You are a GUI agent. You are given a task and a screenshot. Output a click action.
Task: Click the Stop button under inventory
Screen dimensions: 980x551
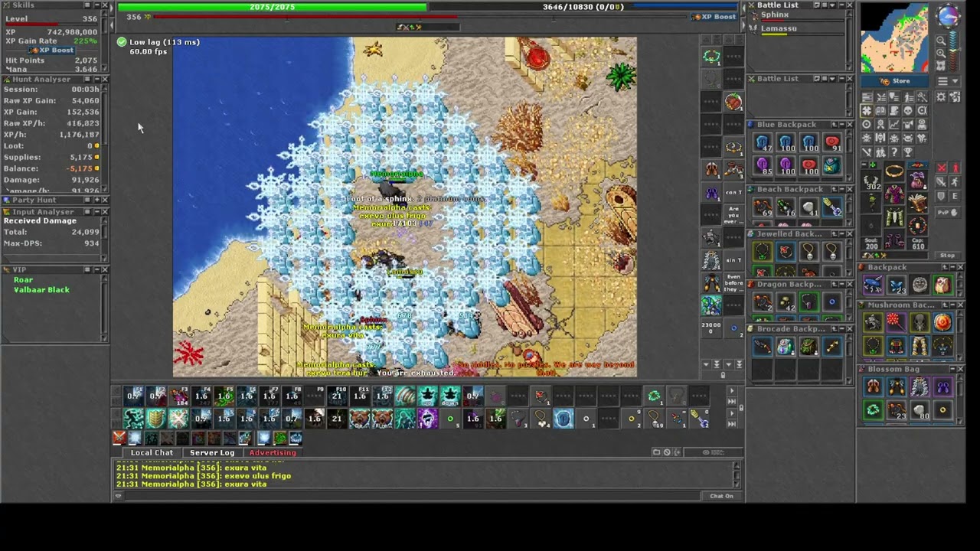point(947,256)
